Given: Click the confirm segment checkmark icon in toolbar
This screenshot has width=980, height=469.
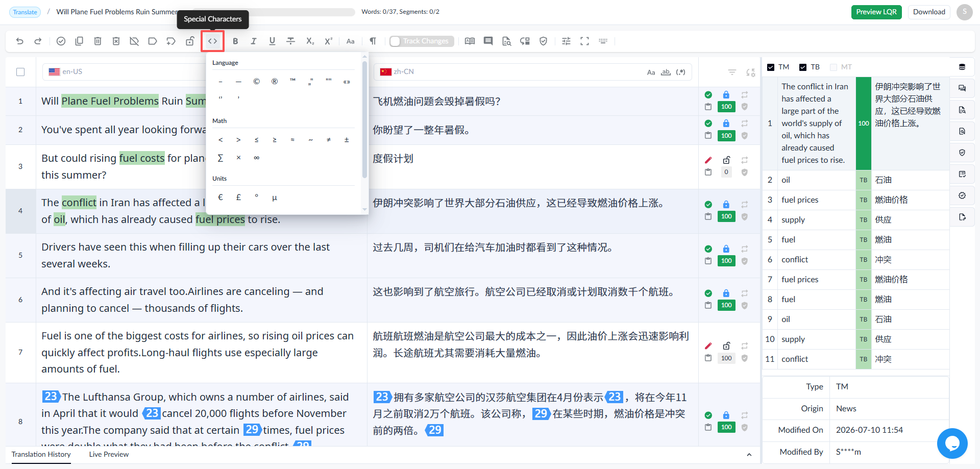Looking at the screenshot, I should [61, 41].
